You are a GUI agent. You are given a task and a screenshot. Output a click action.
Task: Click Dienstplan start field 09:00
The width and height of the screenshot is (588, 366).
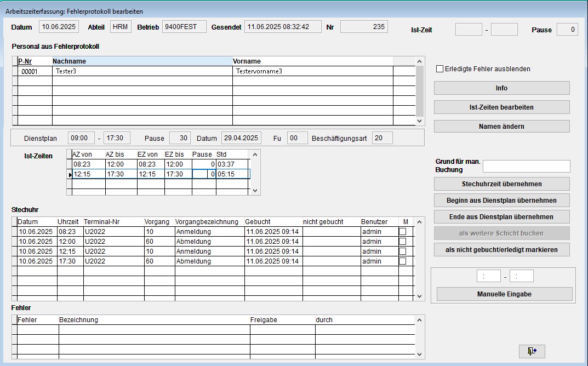(x=81, y=138)
